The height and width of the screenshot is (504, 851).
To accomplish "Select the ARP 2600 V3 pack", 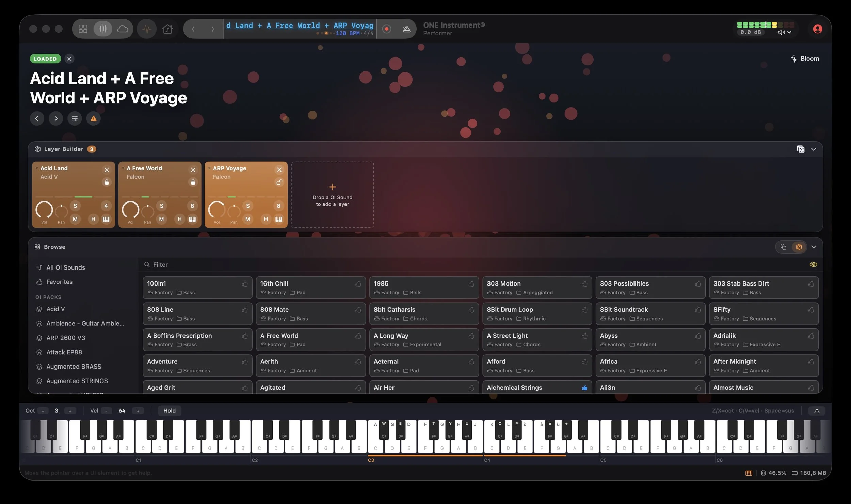I will pos(66,338).
